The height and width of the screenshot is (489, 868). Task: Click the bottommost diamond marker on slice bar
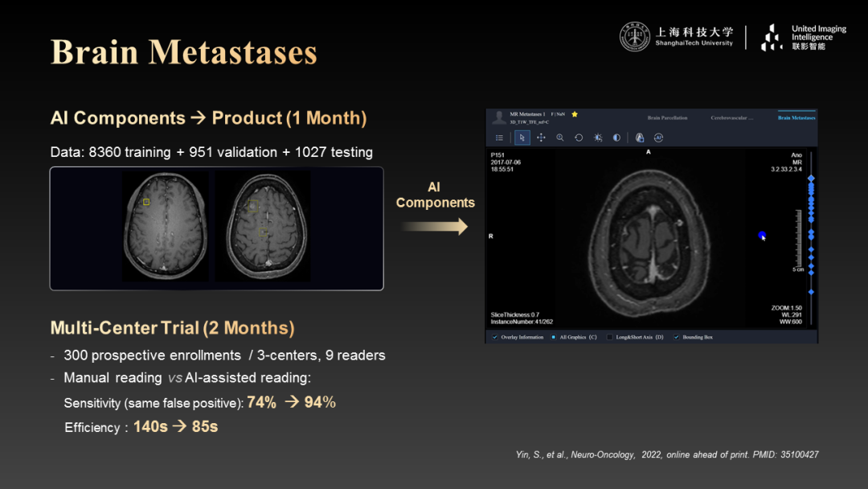coord(811,292)
